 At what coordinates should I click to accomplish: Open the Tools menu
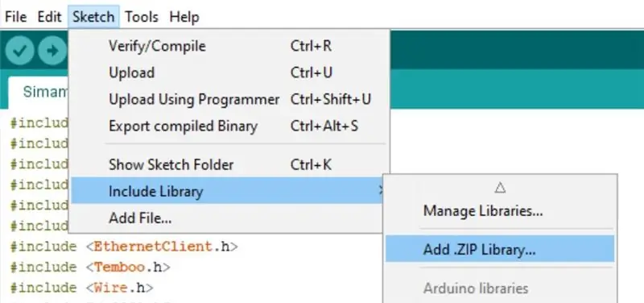(142, 17)
